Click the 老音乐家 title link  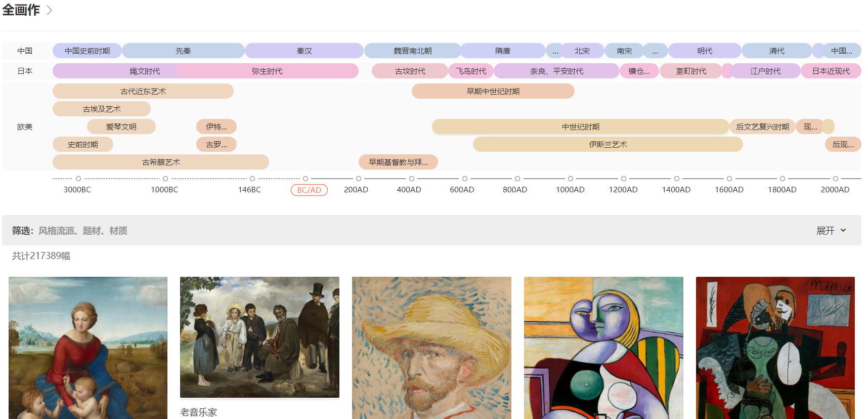coord(199,412)
